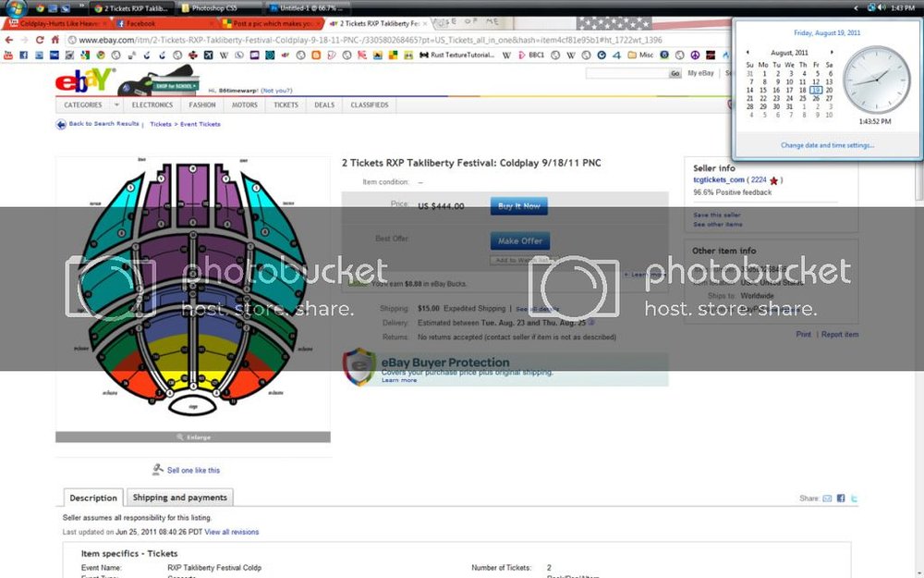Click the Enlarge bar under the seating chart
This screenshot has height=578, width=924.
pos(193,437)
